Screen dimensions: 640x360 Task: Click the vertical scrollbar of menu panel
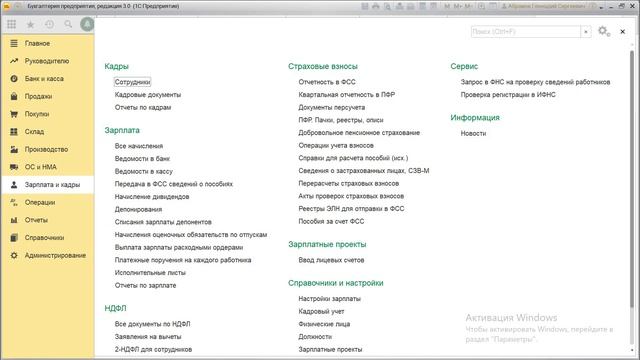(x=632, y=180)
